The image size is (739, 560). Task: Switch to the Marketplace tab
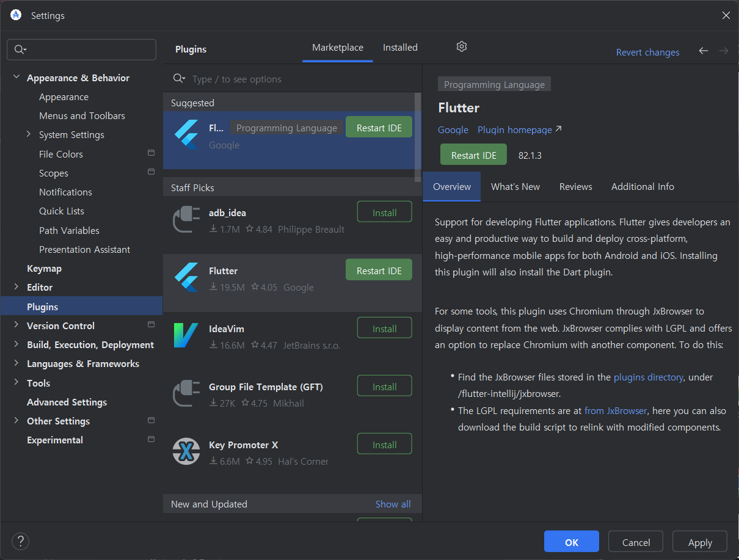point(338,48)
